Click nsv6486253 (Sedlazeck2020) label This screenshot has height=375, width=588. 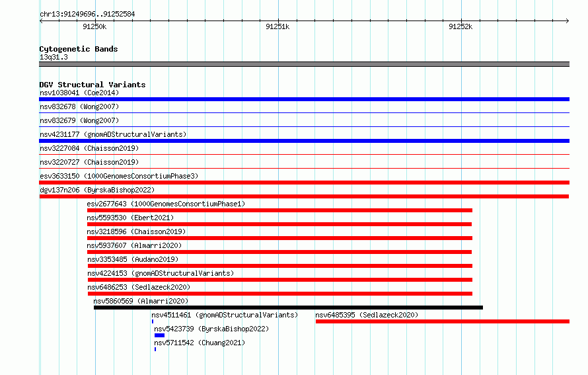pyautogui.click(x=139, y=287)
